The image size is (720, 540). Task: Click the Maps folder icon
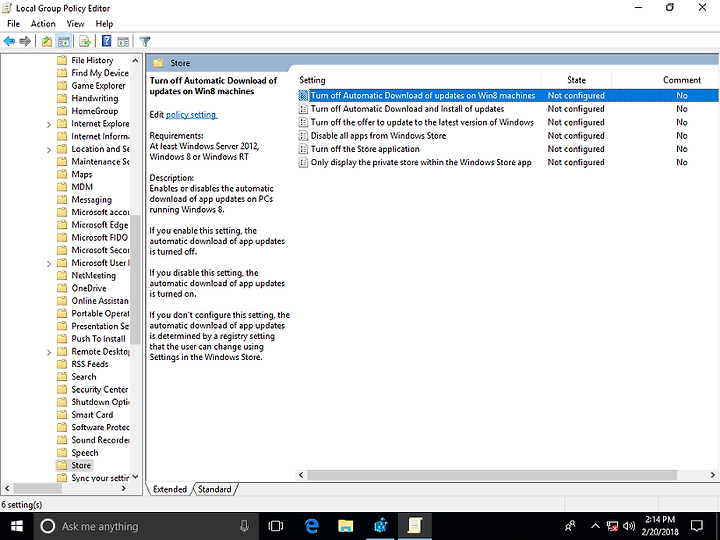[62, 174]
